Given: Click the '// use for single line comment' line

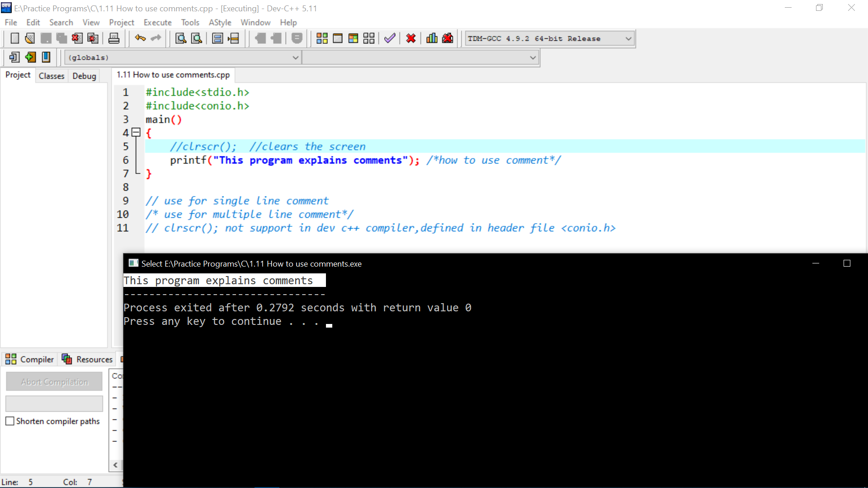Looking at the screenshot, I should click(237, 201).
